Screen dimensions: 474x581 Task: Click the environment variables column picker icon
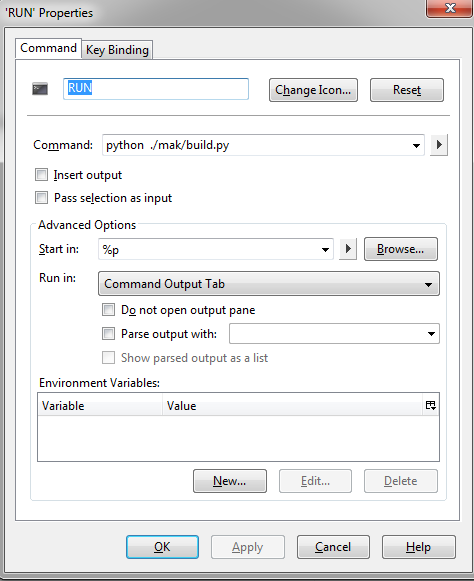(431, 405)
